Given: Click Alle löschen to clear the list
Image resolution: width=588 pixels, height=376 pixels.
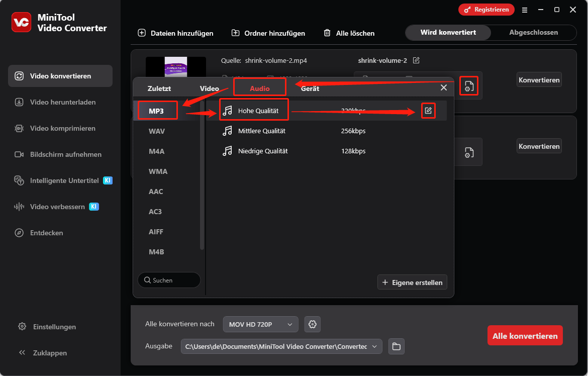Looking at the screenshot, I should point(349,33).
